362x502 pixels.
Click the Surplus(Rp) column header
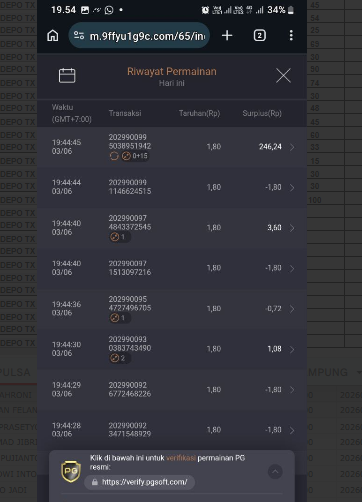pyautogui.click(x=262, y=113)
